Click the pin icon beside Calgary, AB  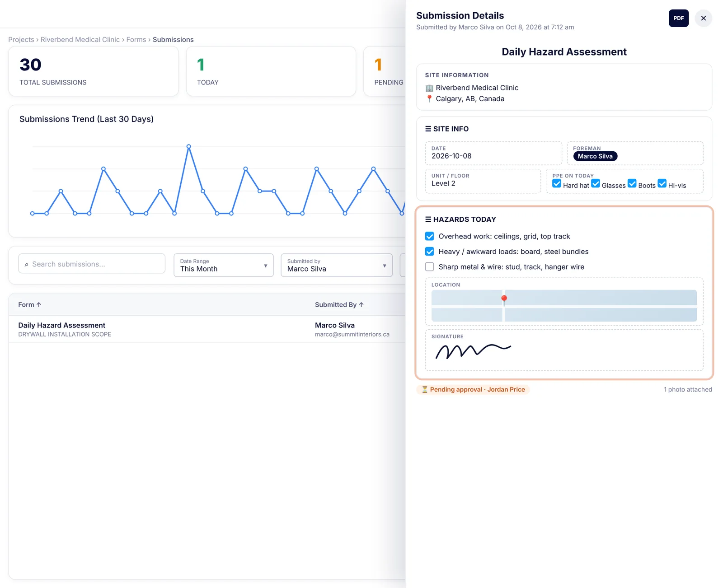tap(429, 98)
